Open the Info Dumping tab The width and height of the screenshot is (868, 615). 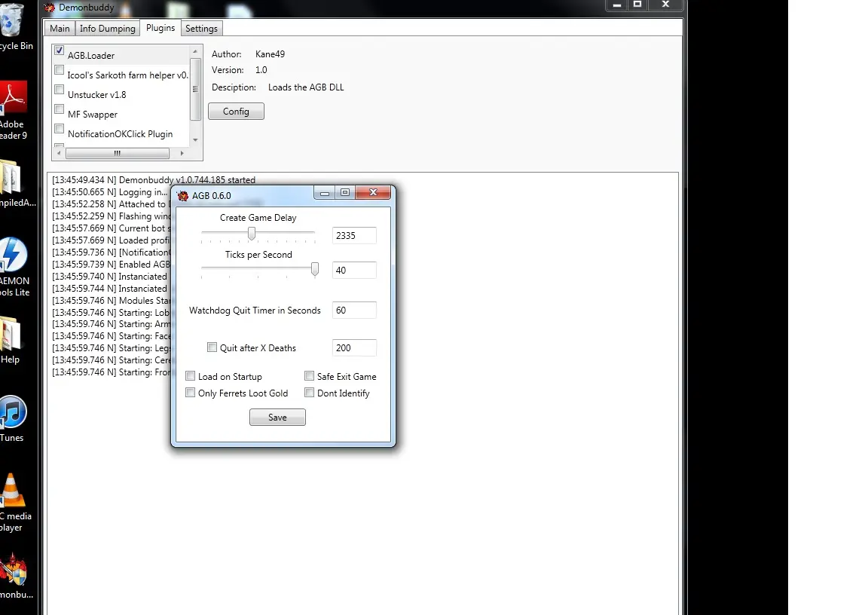point(108,29)
